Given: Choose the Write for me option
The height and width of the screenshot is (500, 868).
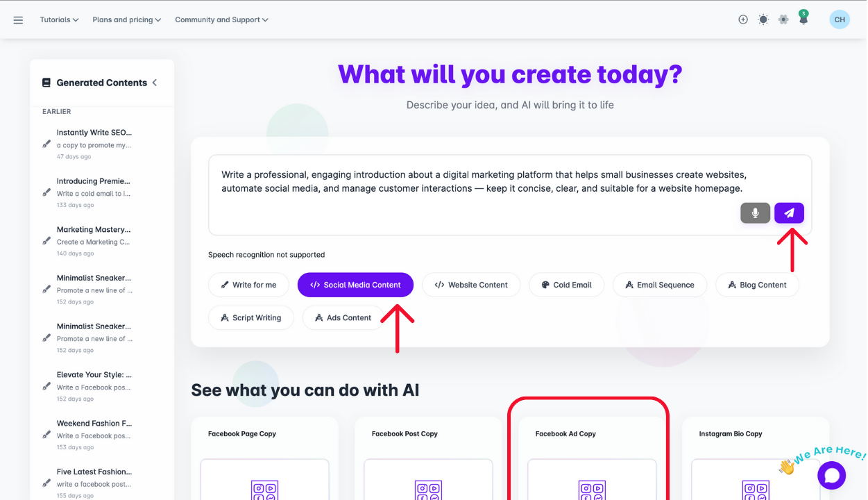Looking at the screenshot, I should click(248, 285).
